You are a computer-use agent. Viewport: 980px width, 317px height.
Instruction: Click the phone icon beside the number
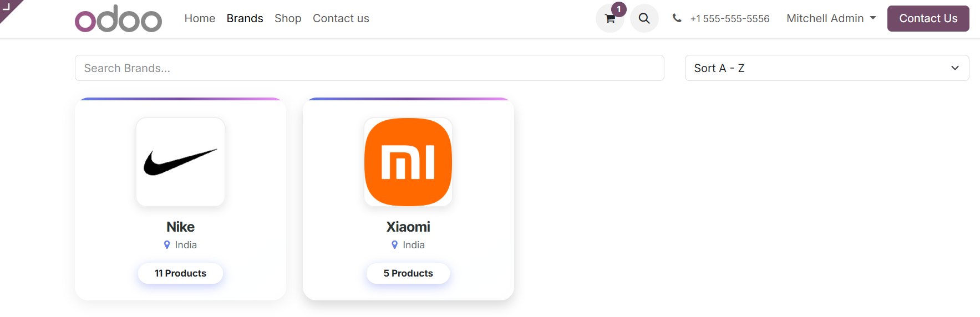[677, 18]
